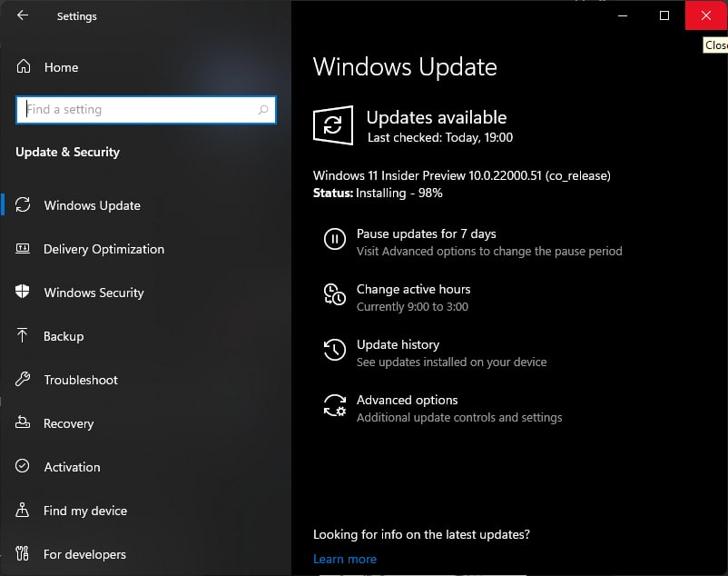The width and height of the screenshot is (728, 576).
Task: Click the Delivery Optimization icon
Action: tap(23, 249)
